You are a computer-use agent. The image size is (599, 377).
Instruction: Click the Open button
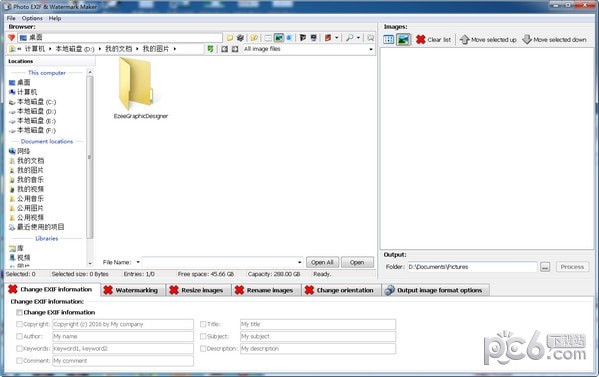pyautogui.click(x=357, y=262)
